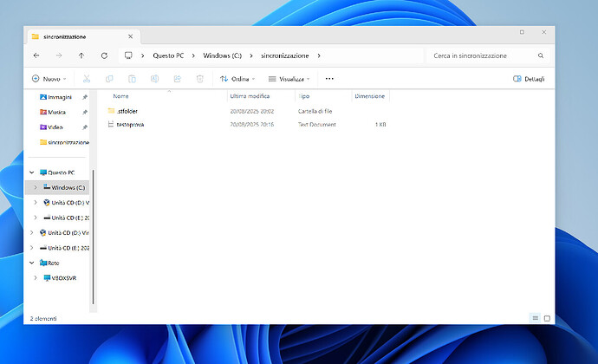Select the testoprova text document
Image resolution: width=598 pixels, height=364 pixels.
(x=130, y=125)
